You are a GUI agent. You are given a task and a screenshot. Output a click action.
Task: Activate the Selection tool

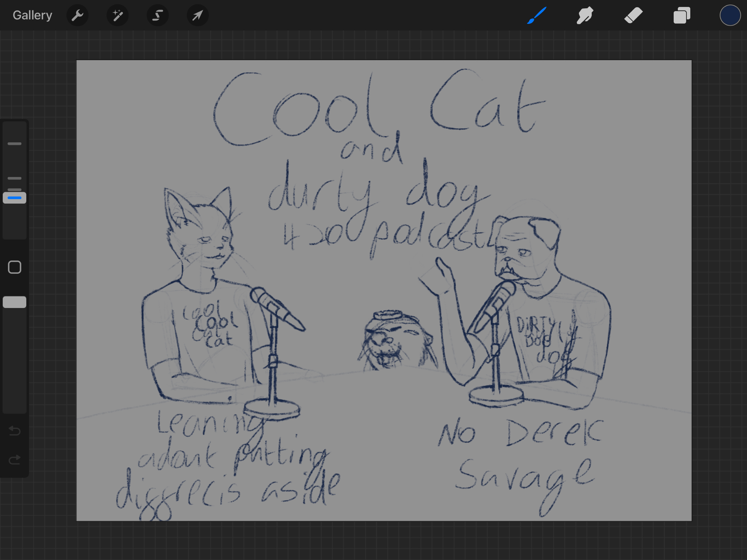pos(158,15)
